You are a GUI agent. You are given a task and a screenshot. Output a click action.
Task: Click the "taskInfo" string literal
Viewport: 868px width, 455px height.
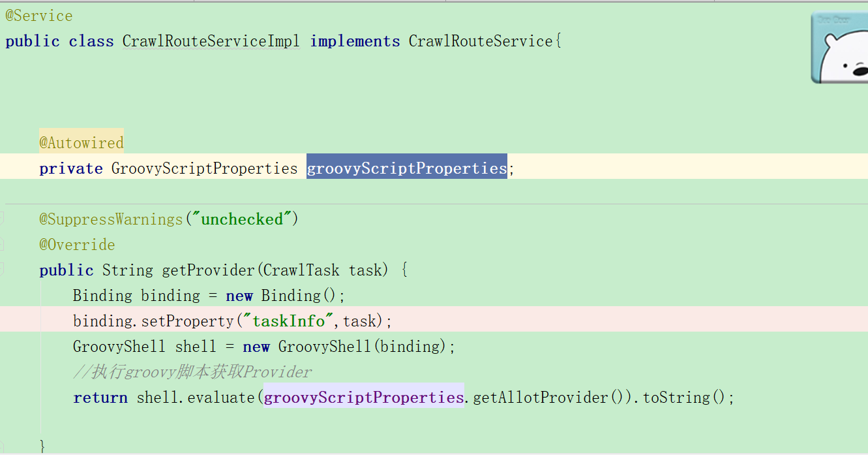tap(288, 321)
